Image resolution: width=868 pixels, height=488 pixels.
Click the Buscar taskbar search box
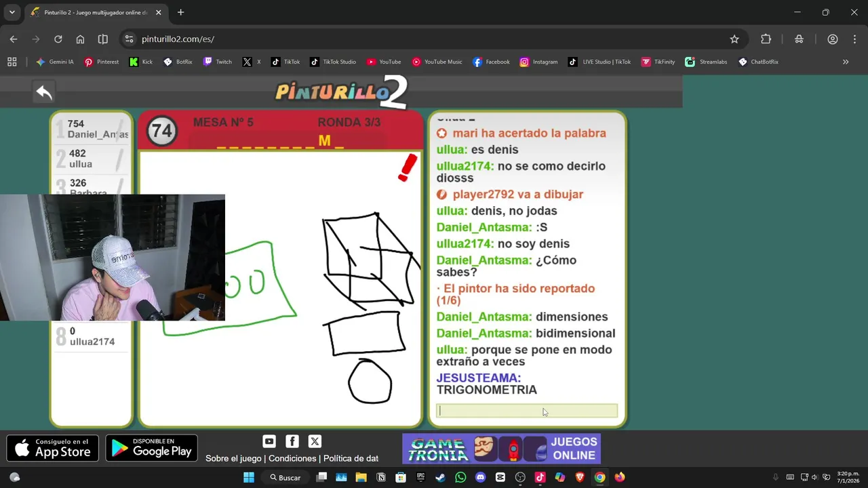coord(285,477)
